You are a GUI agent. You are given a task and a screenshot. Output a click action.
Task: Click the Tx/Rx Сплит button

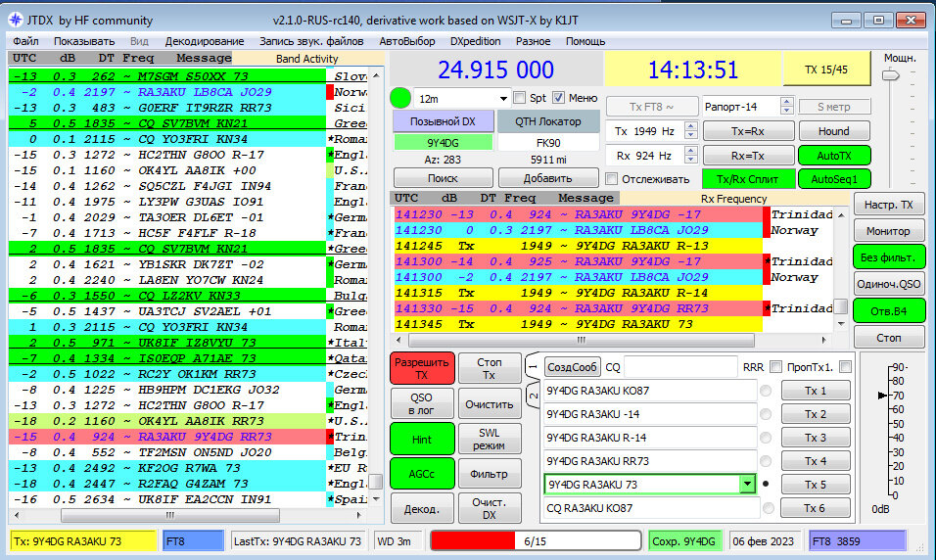747,178
